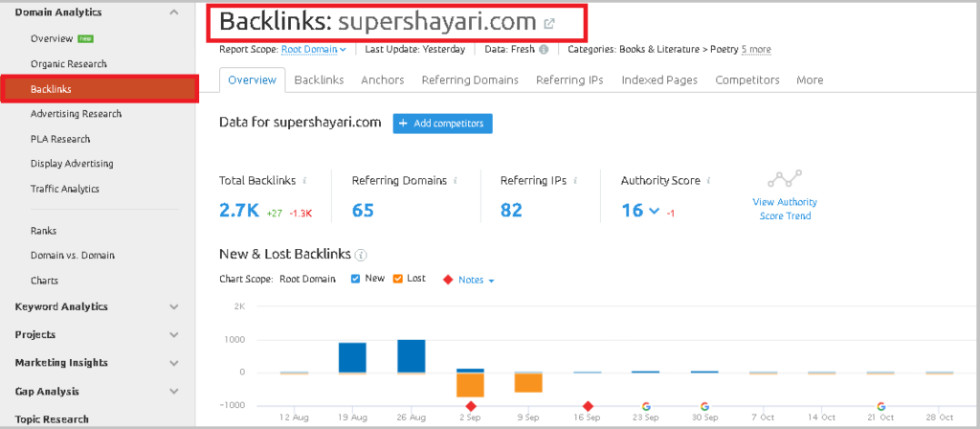Open Topic Research in the sidebar
The image size is (980, 429).
click(52, 419)
